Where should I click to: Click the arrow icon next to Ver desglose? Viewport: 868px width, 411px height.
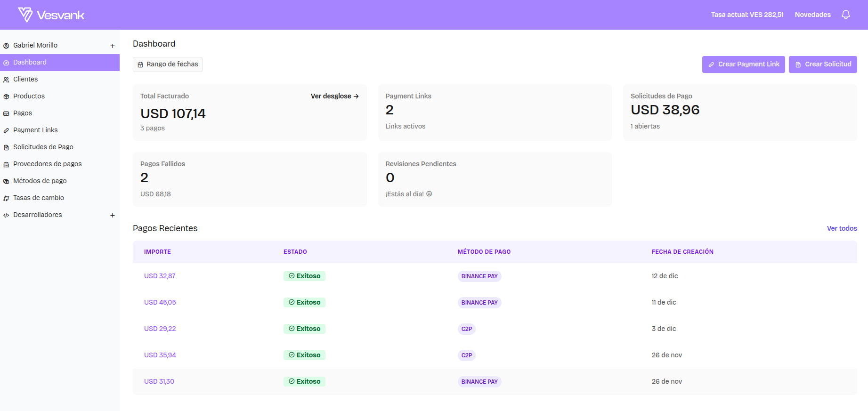click(x=356, y=96)
